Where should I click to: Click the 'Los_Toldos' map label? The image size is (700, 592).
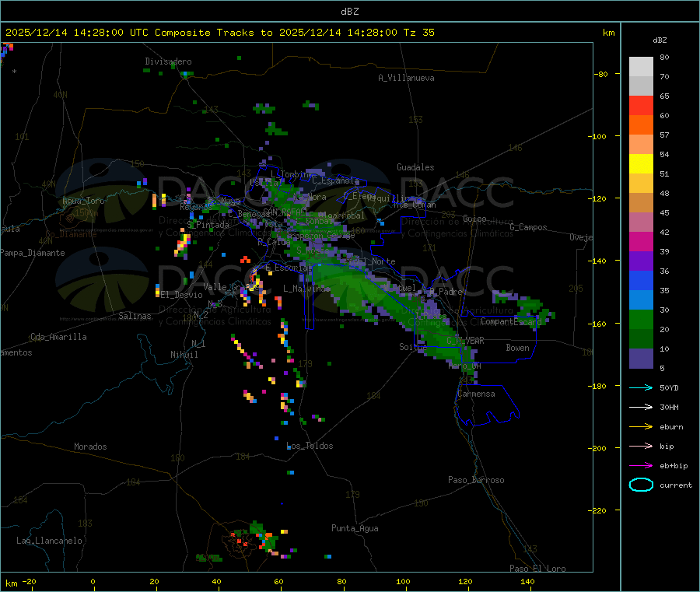tap(310, 446)
